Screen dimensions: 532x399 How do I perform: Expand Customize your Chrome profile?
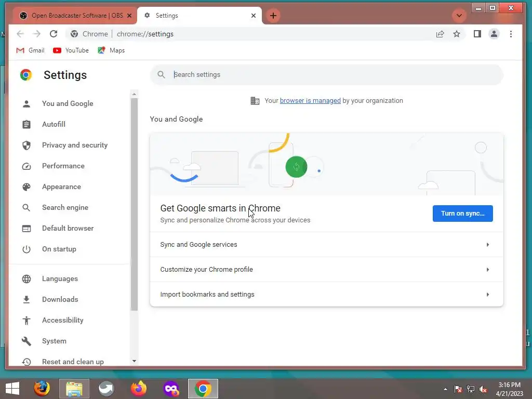pos(327,270)
